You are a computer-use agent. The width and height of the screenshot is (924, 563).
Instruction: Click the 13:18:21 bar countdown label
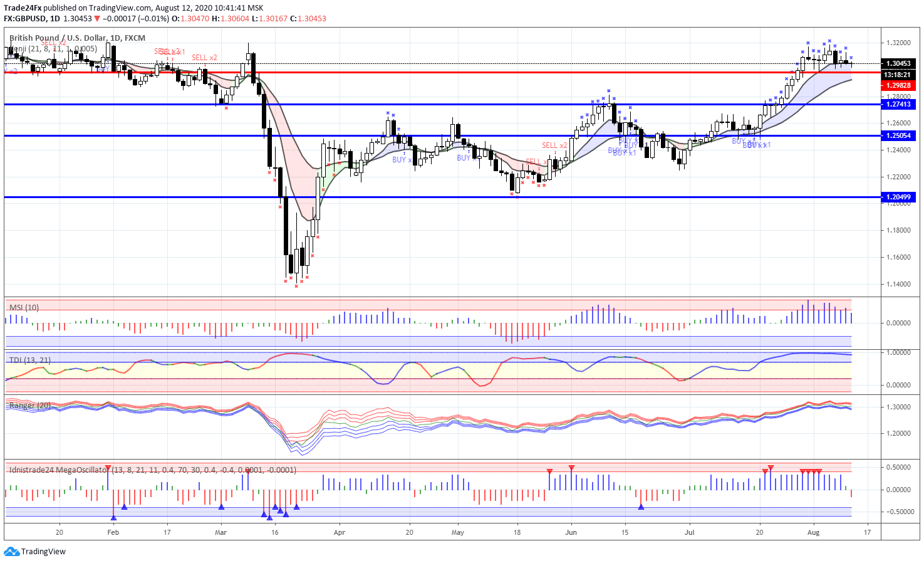pos(898,75)
